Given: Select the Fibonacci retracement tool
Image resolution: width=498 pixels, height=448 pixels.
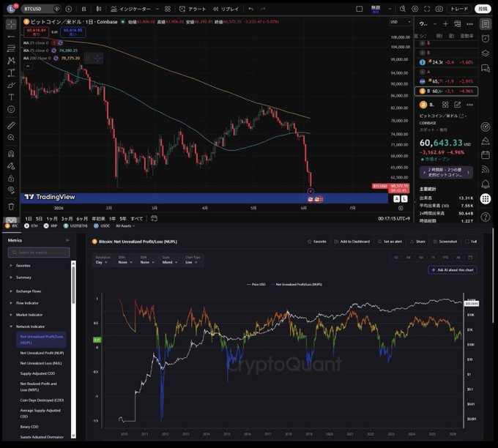Looking at the screenshot, I should pos(11,48).
